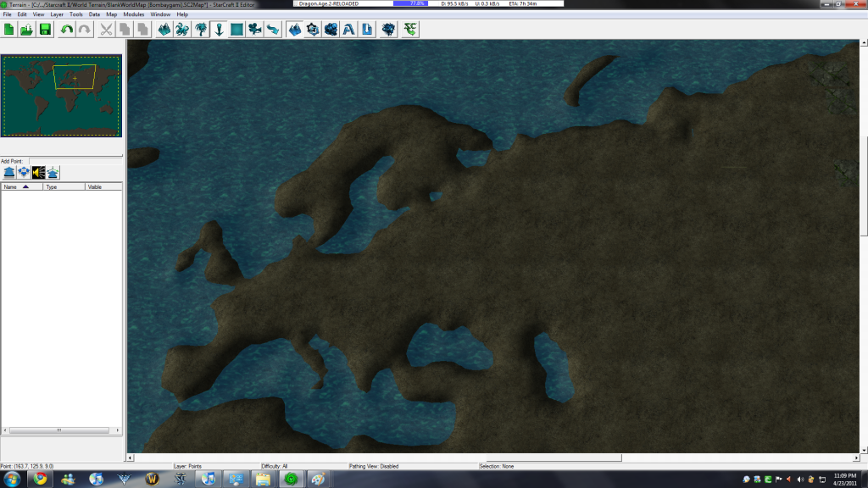
Task: Open World of Warcraft from the taskbar
Action: (x=153, y=480)
